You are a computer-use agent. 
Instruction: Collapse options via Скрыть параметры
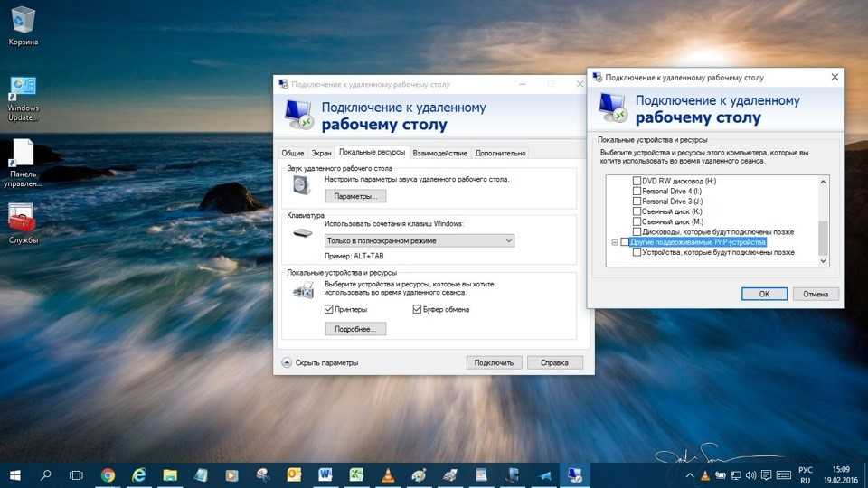pyautogui.click(x=320, y=363)
